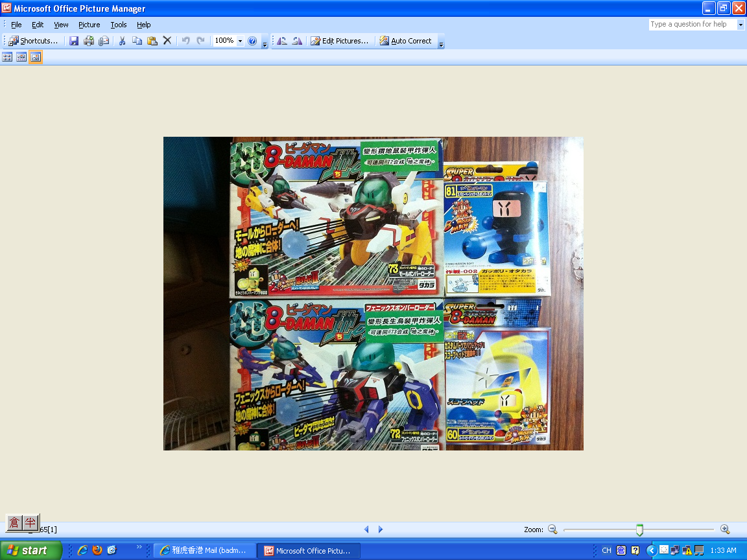Click the Cut scissors icon
747x560 pixels.
[122, 41]
